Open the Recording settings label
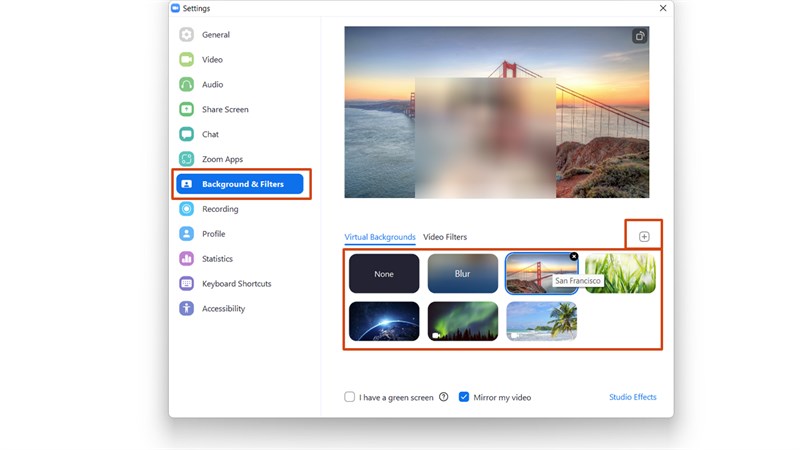Viewport: 800px width, 450px height. click(220, 209)
